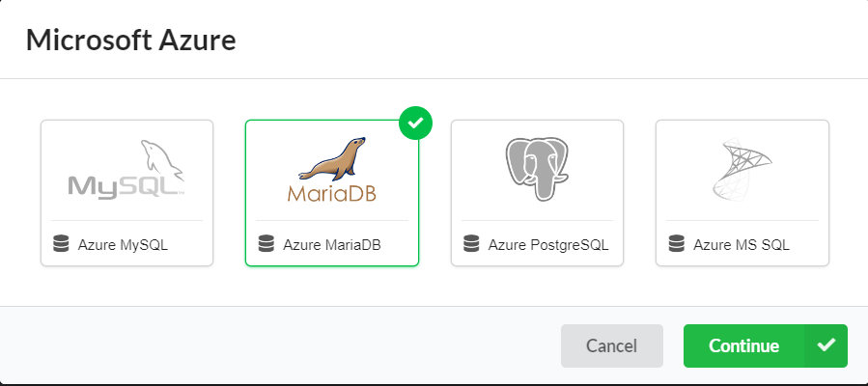The image size is (868, 386).
Task: Pick the Azure PostgreSQL label
Action: pos(548,244)
